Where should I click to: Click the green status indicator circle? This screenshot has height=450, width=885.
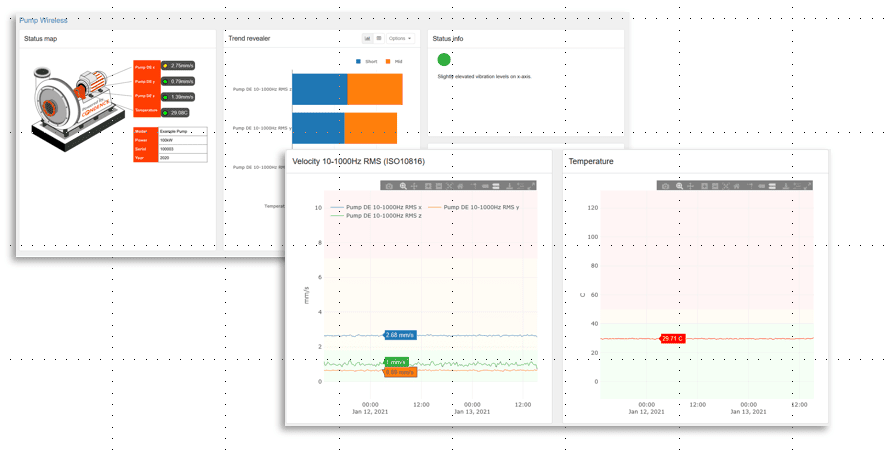point(445,60)
